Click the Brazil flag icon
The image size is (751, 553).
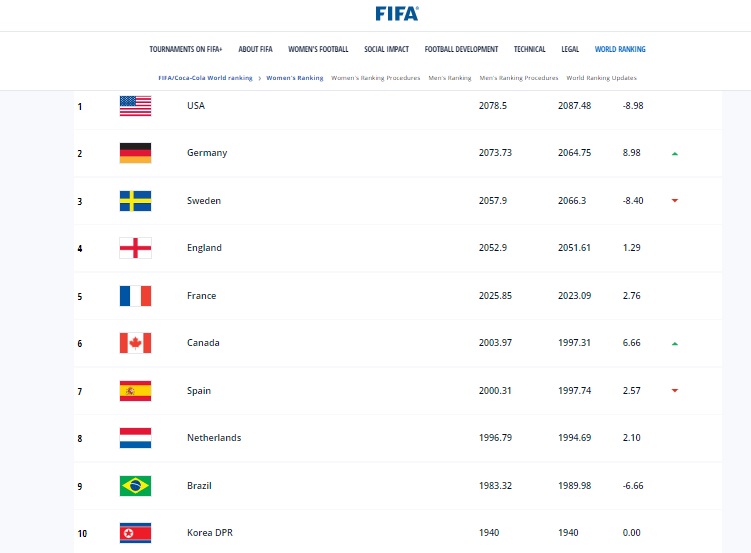[x=135, y=485]
